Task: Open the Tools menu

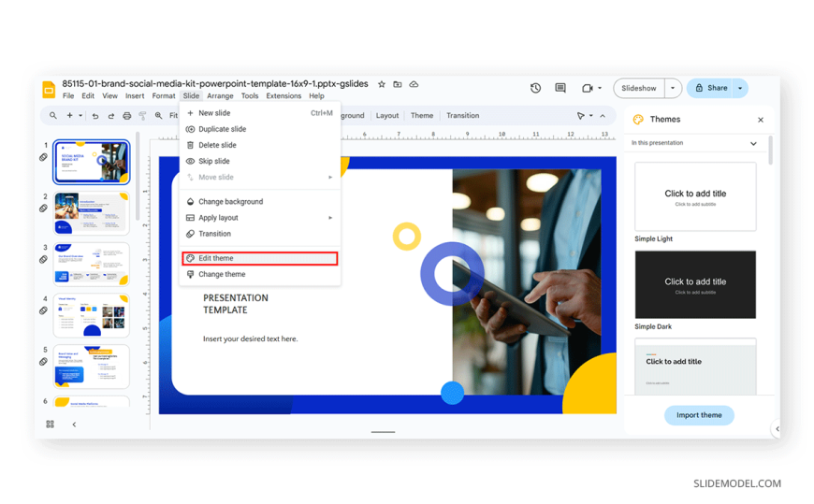Action: coord(250,96)
